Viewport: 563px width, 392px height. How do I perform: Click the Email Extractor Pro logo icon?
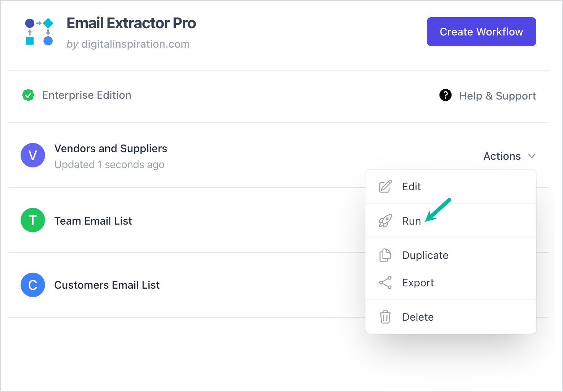pos(39,32)
